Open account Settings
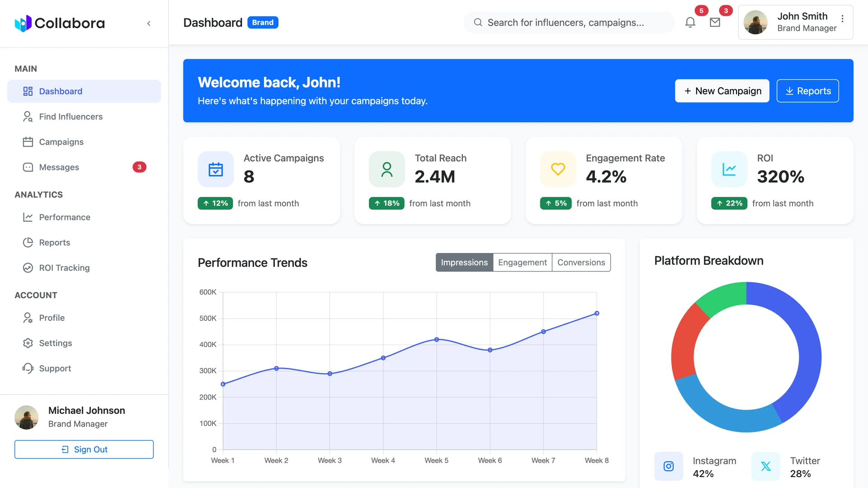The image size is (868, 488). point(84,343)
